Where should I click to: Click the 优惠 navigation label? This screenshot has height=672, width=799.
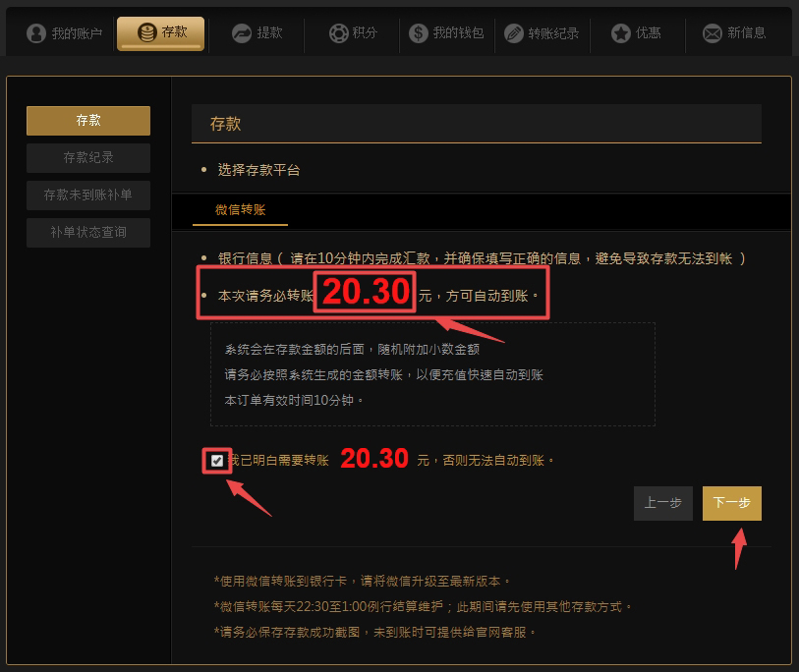[649, 33]
